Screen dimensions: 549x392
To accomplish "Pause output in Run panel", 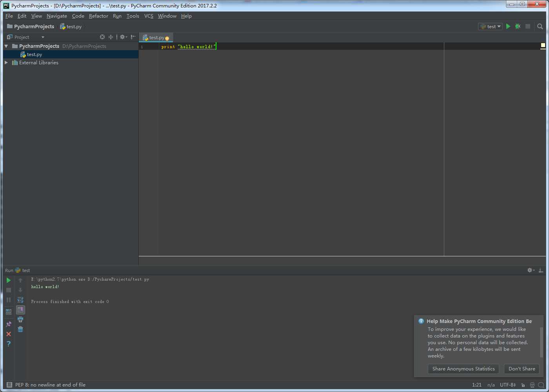I will point(9,300).
